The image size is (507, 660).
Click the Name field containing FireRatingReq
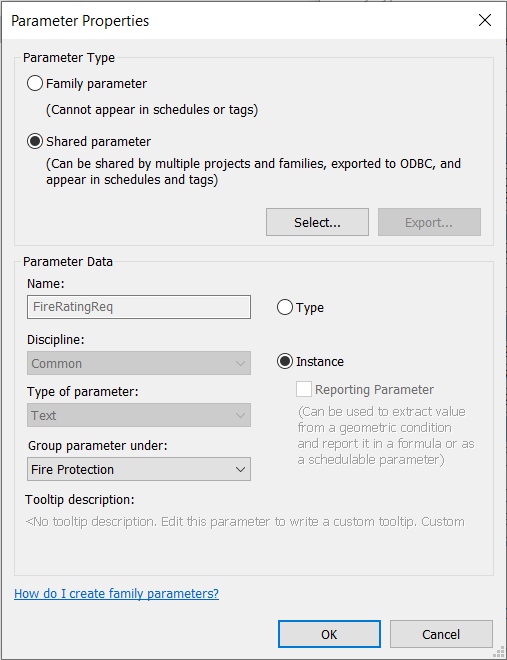[x=139, y=307]
